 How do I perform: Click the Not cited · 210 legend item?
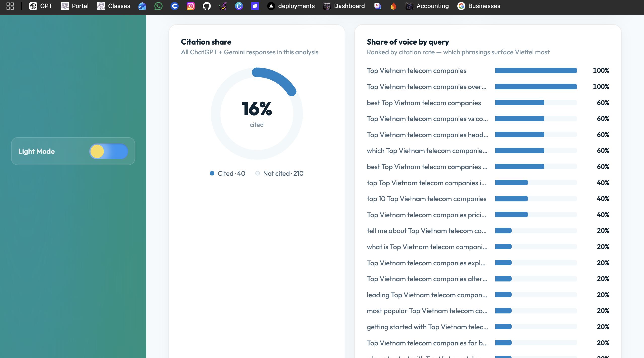[279, 173]
